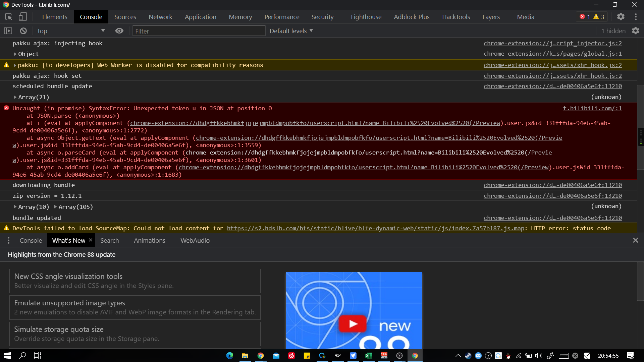The width and height of the screenshot is (644, 362).
Task: Expand the Array(21) entry
Action: (15, 97)
